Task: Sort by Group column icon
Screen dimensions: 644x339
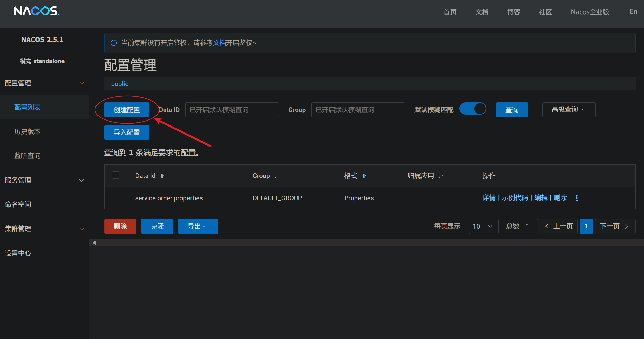Action: click(x=276, y=176)
